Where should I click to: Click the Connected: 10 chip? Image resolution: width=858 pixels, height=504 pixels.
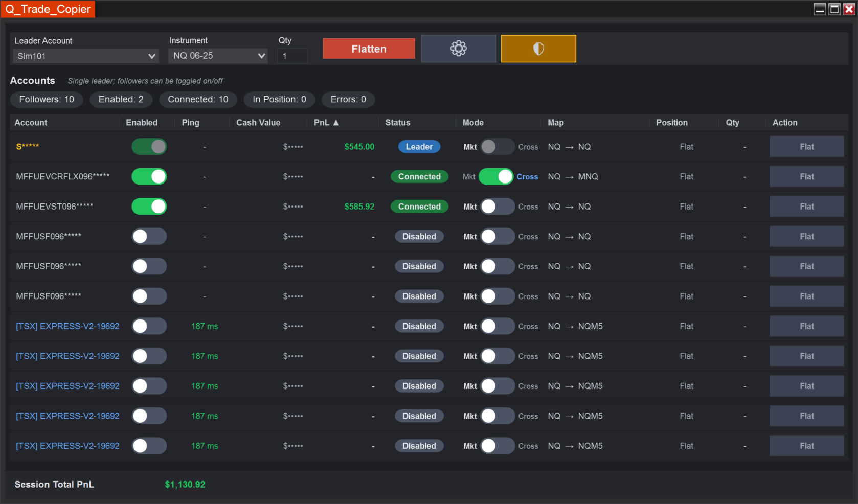tap(198, 100)
